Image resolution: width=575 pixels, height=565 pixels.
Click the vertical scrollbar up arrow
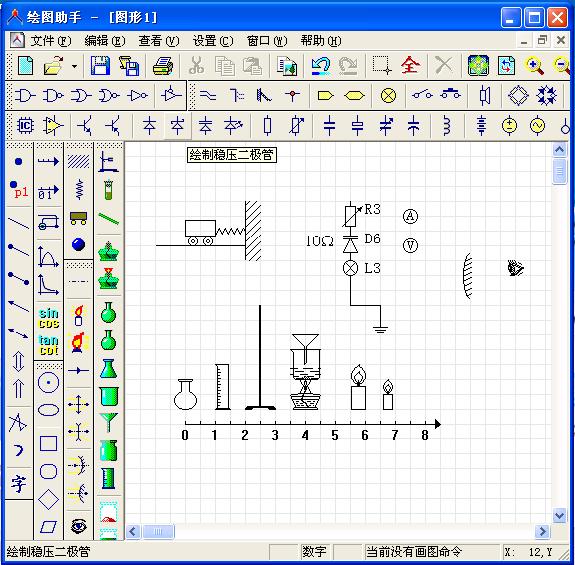click(559, 150)
